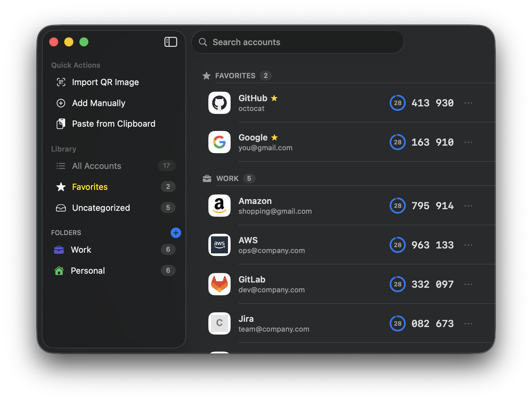This screenshot has width=532, height=402.
Task: Copy GitHub code 413 930
Action: click(x=432, y=103)
